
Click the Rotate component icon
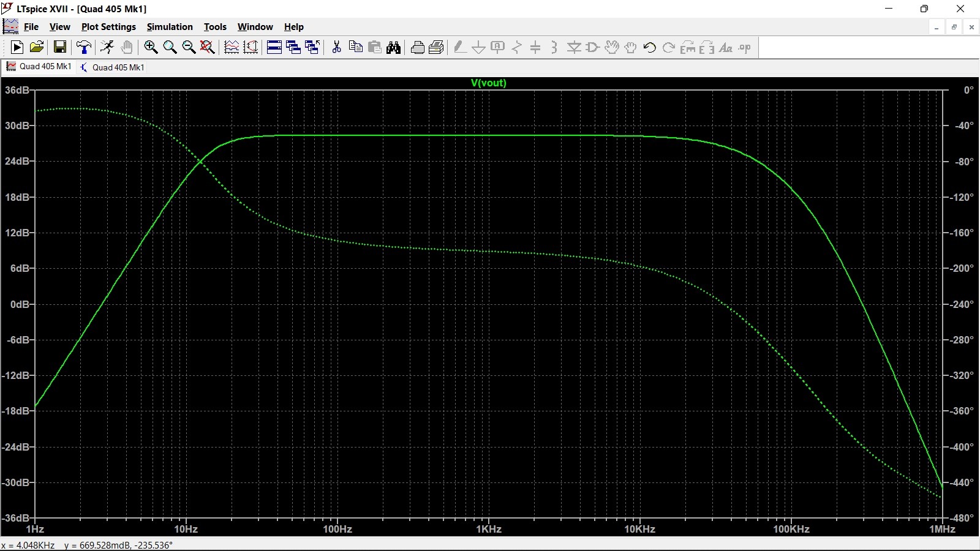coord(688,47)
